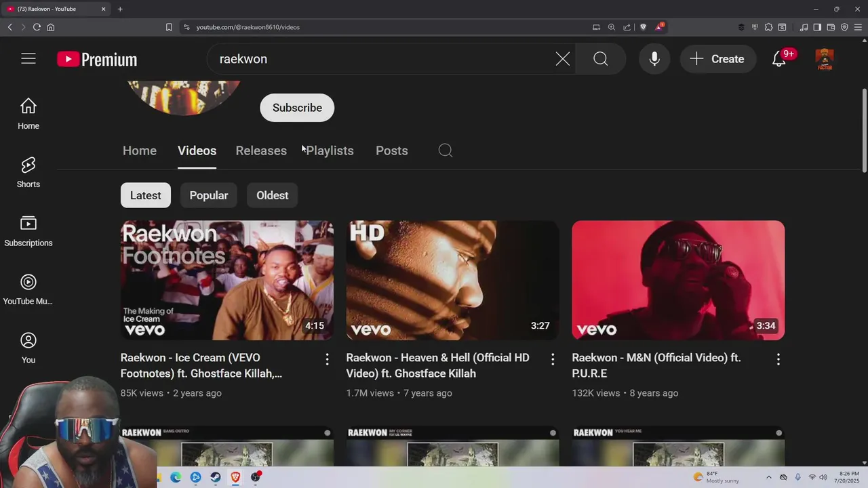
Task: Play the red M&N video thumbnail
Action: click(678, 280)
